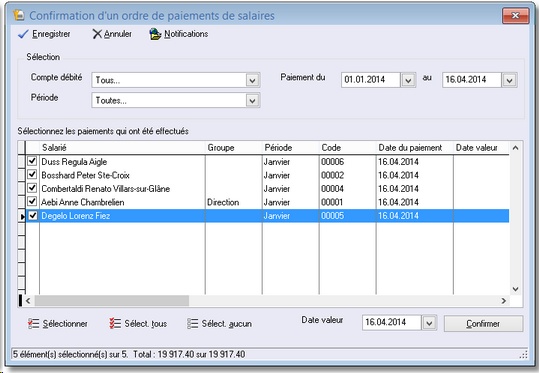539x373 pixels.
Task: Toggle the Degelo Lorenz Fiez checkbox
Action: pyautogui.click(x=33, y=216)
